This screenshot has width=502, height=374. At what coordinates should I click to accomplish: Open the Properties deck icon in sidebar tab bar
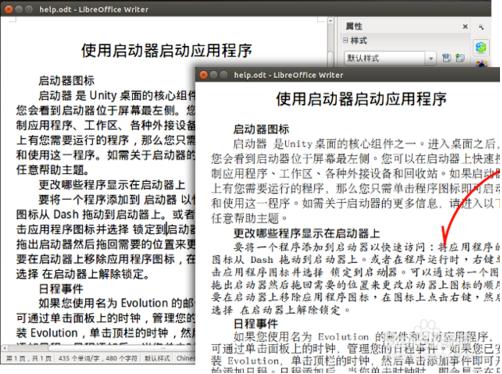(480, 47)
